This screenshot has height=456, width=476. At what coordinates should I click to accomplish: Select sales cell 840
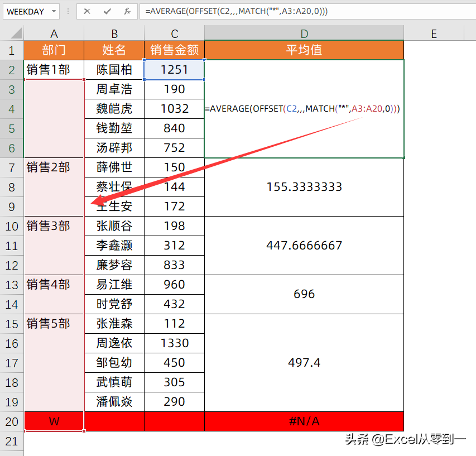175,128
